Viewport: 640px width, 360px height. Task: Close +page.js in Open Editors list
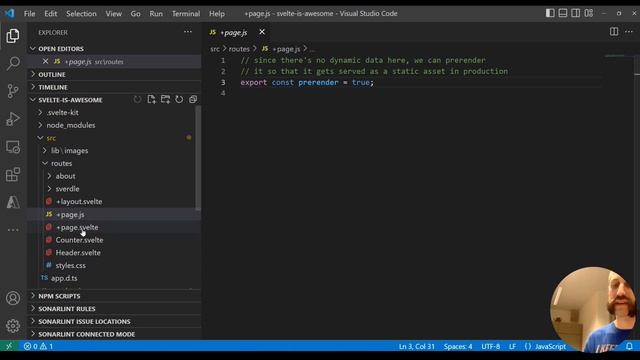(x=45, y=62)
